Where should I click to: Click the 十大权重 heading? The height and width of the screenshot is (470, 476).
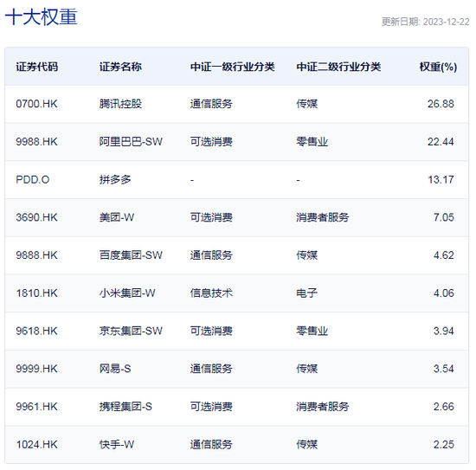click(x=42, y=17)
